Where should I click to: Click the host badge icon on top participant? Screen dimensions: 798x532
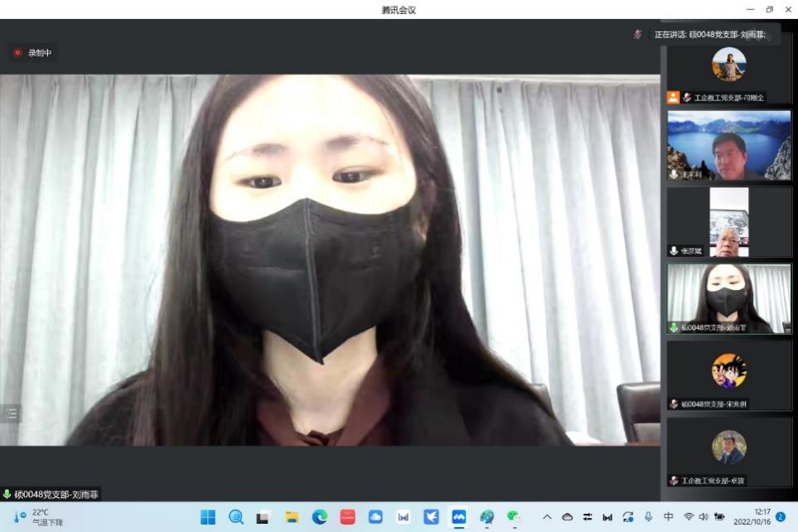(673, 98)
